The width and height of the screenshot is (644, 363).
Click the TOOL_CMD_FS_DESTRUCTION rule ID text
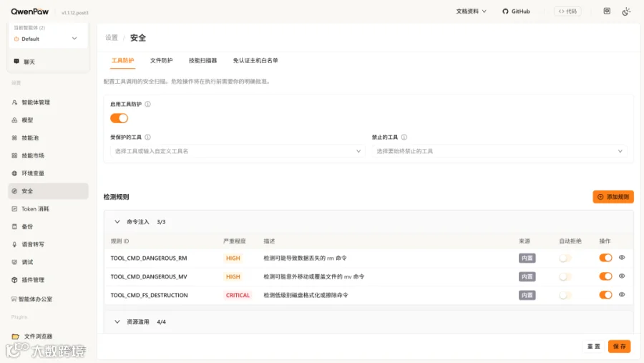point(149,295)
